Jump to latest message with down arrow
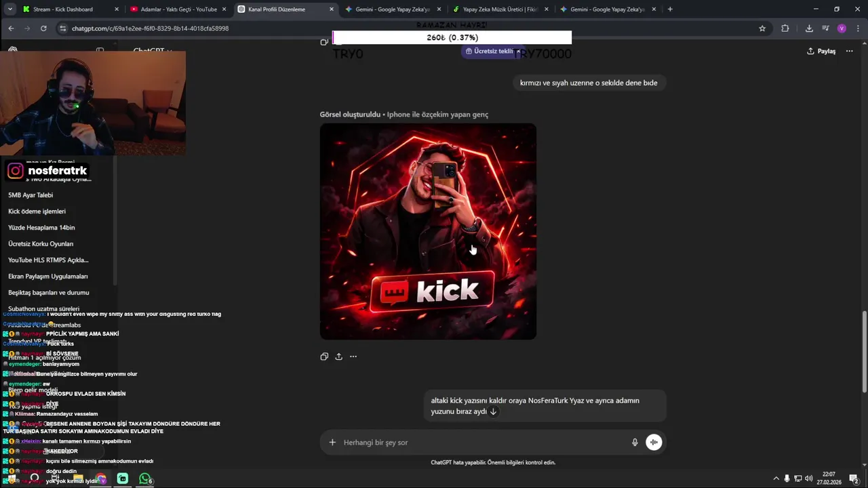This screenshot has height=488, width=868. [x=493, y=411]
